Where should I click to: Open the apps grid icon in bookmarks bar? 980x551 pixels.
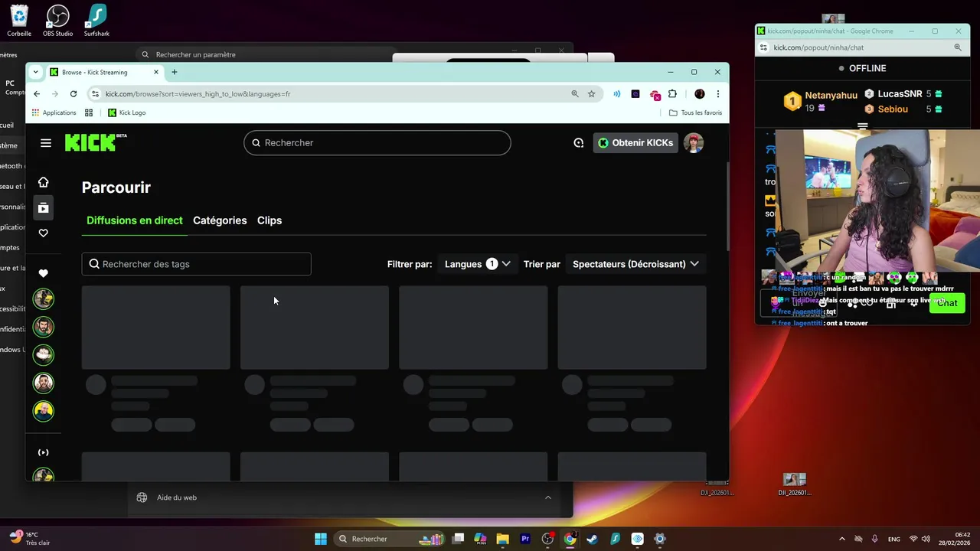pos(89,112)
